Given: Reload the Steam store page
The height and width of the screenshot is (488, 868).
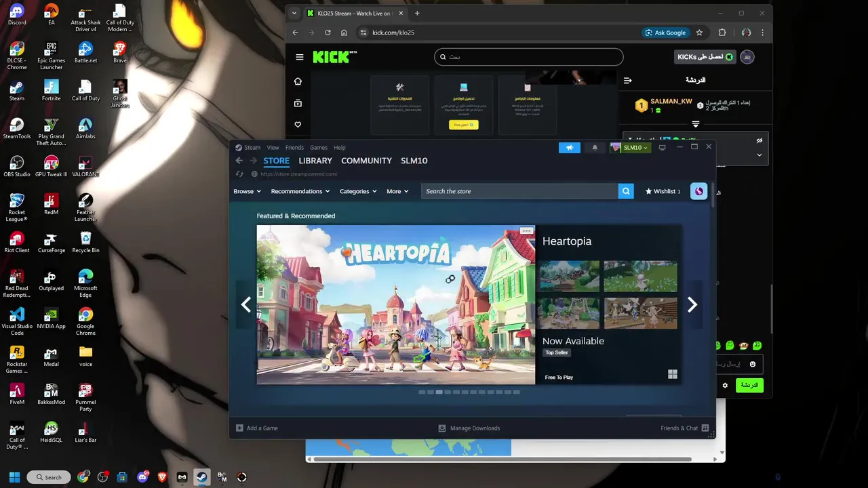Looking at the screenshot, I should click(239, 174).
